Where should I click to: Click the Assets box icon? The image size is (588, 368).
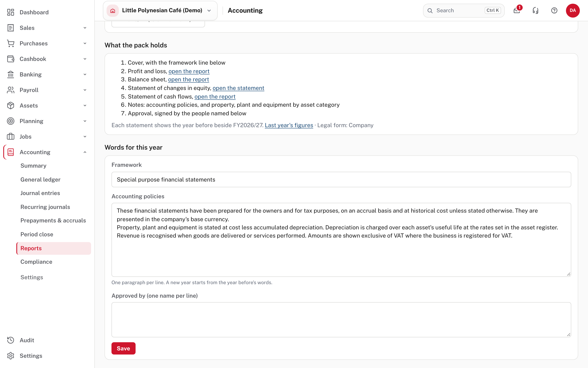[10, 106]
